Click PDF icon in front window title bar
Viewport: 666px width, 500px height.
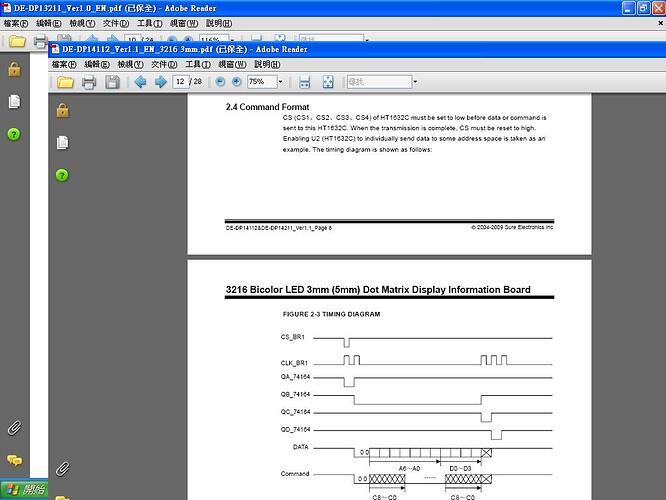pyautogui.click(x=55, y=49)
